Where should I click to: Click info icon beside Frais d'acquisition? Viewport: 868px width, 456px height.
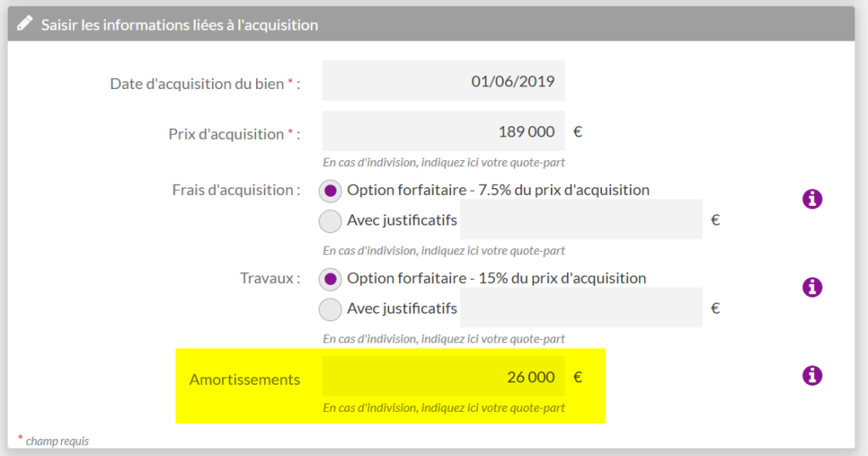pos(812,199)
